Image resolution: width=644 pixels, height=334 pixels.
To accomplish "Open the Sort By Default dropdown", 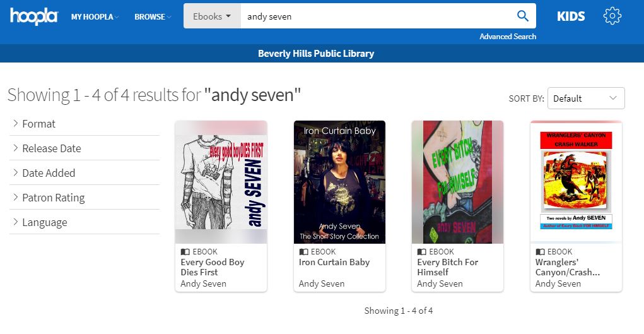I will (x=585, y=98).
